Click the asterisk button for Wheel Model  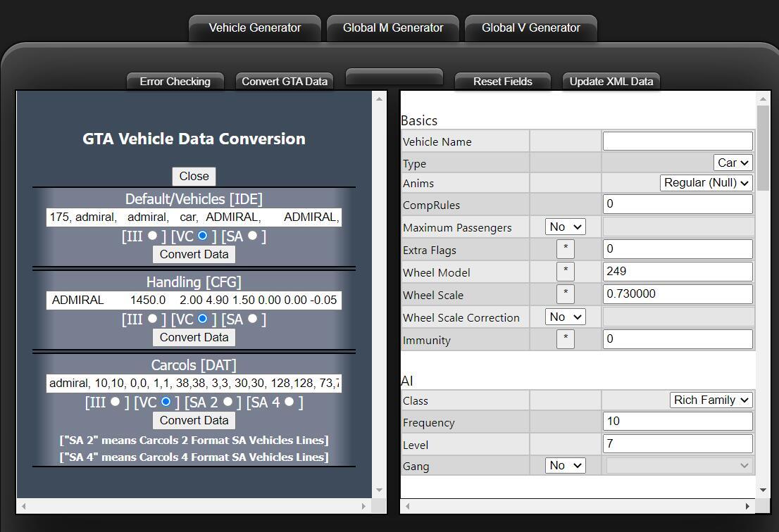[566, 272]
